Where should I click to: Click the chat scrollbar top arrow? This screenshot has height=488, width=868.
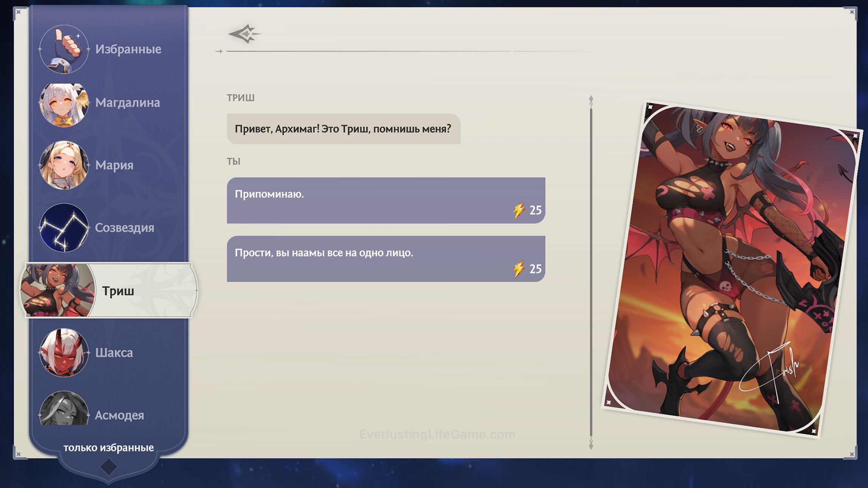(x=591, y=100)
